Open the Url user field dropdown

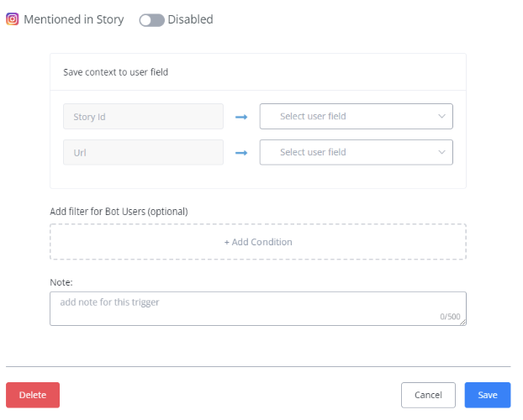pos(357,152)
